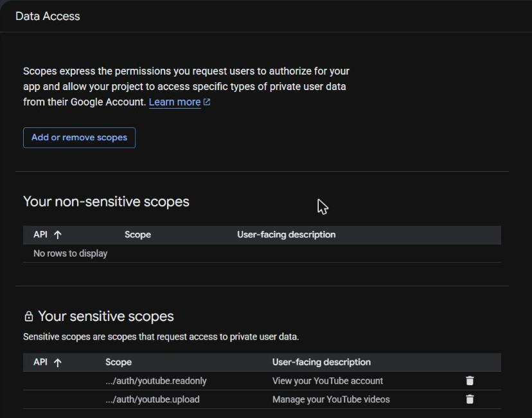Click the API column label in non-sensitive table
532x418 pixels.
(40, 235)
